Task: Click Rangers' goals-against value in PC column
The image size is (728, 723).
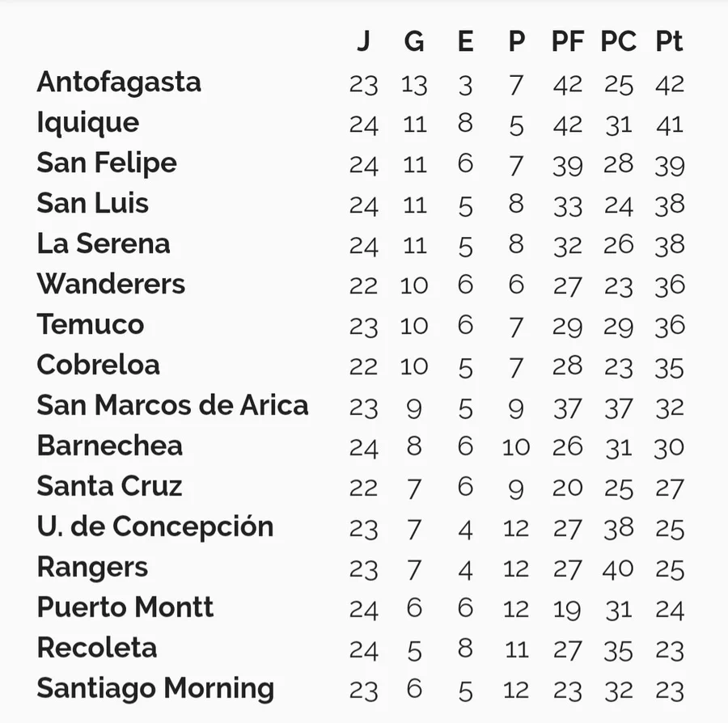Action: [x=619, y=569]
